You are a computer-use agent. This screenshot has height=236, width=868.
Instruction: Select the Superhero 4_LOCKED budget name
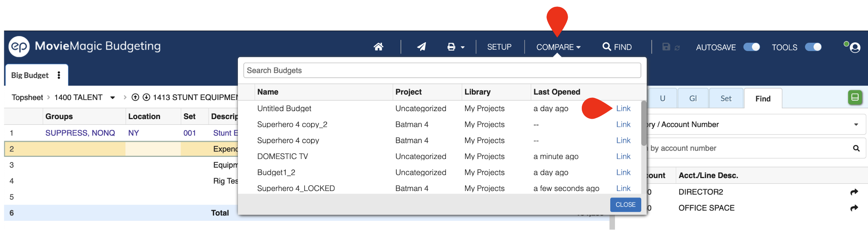click(296, 188)
